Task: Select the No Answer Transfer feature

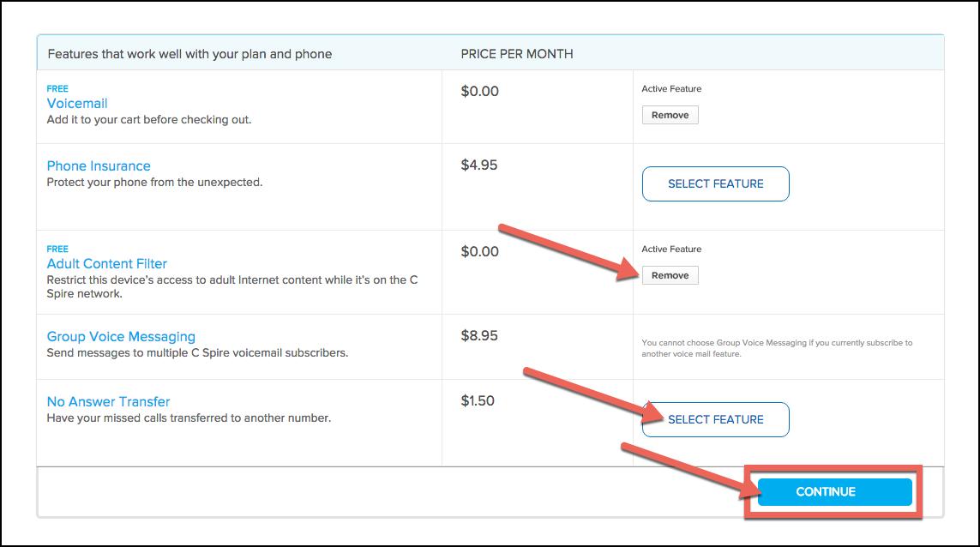Action: [715, 419]
